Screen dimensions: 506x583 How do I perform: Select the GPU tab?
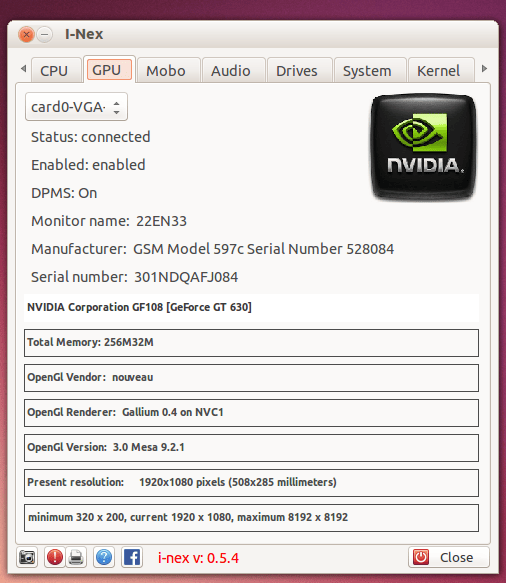107,70
